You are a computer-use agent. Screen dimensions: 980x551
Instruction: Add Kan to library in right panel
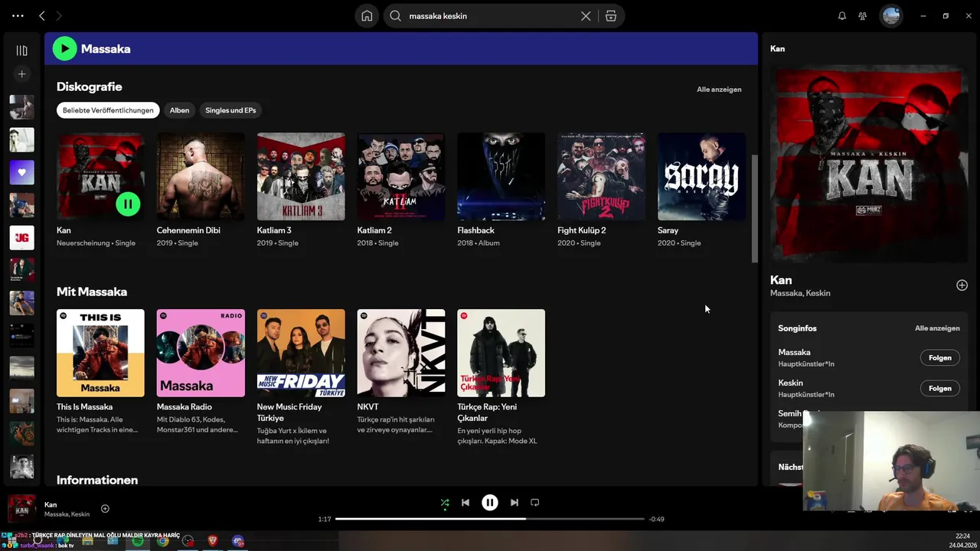coord(962,285)
